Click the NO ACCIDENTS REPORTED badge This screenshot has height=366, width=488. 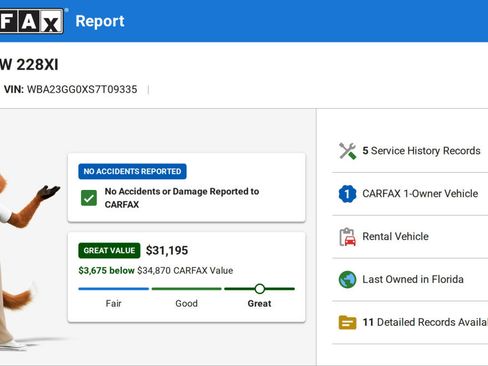coord(132,171)
